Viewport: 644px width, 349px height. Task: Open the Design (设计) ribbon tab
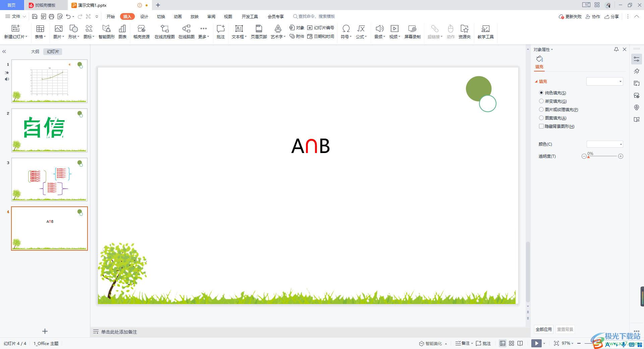pos(144,16)
